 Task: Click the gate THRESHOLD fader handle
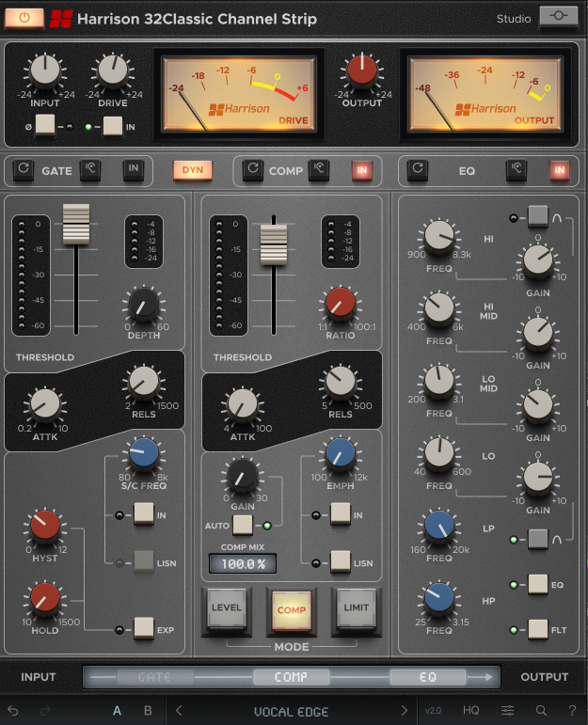tap(76, 224)
